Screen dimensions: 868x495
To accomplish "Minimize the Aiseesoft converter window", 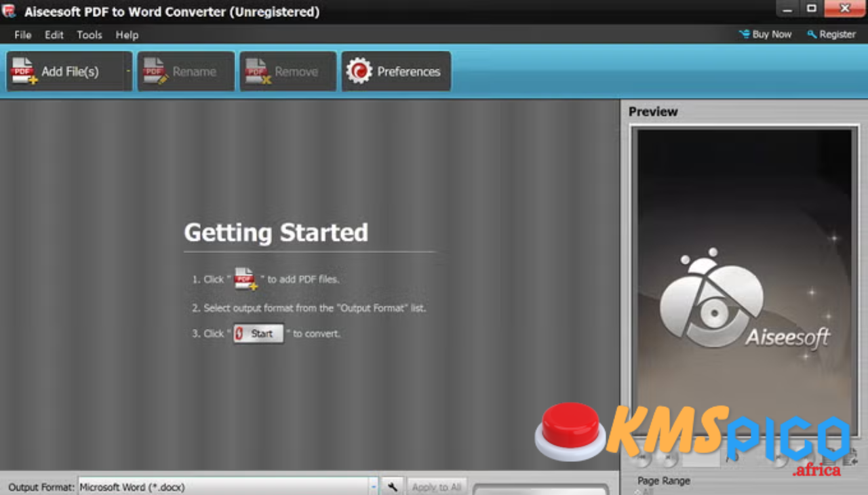I will pyautogui.click(x=787, y=8).
